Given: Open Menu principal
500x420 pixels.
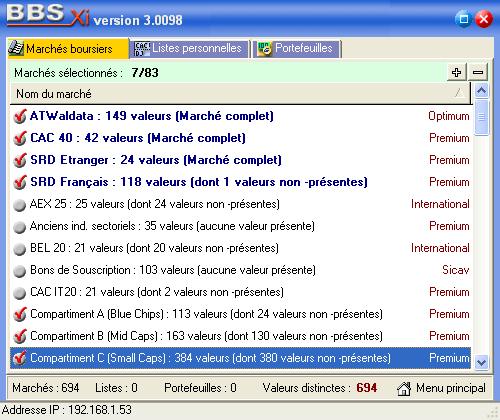Looking at the screenshot, I should (441, 388).
